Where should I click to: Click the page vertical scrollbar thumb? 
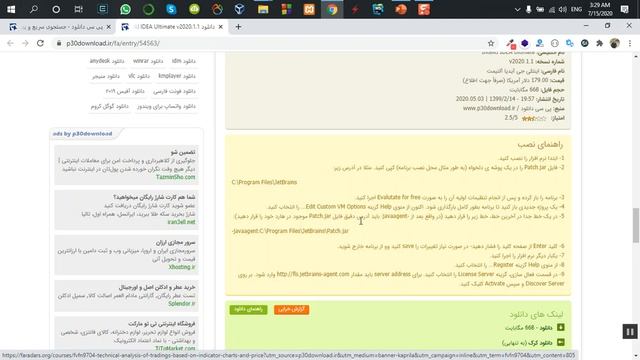pyautogui.click(x=636, y=225)
